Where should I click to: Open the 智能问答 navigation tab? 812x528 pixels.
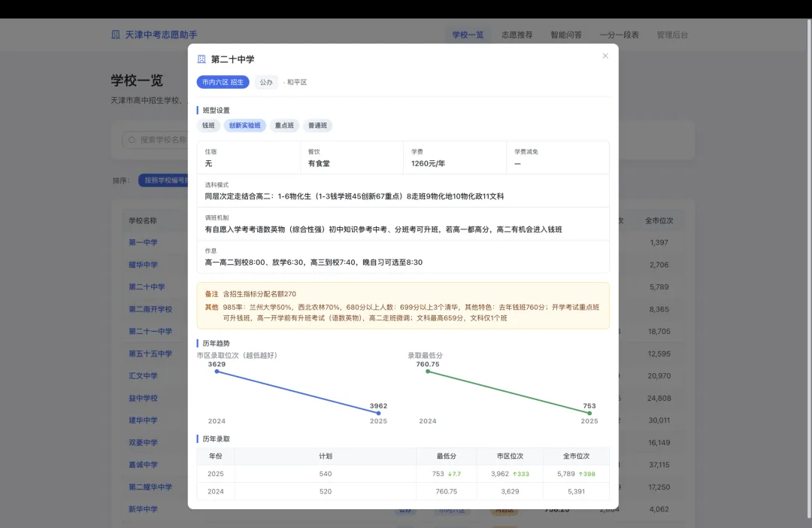point(566,35)
